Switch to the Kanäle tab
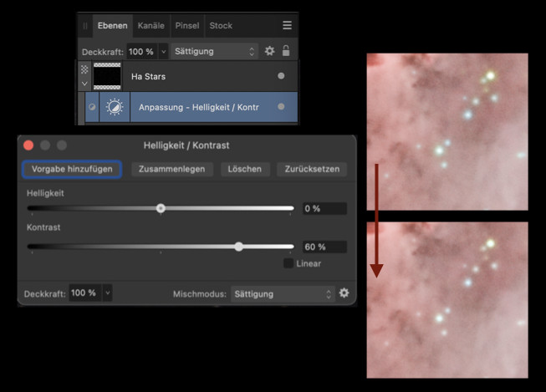 151,26
